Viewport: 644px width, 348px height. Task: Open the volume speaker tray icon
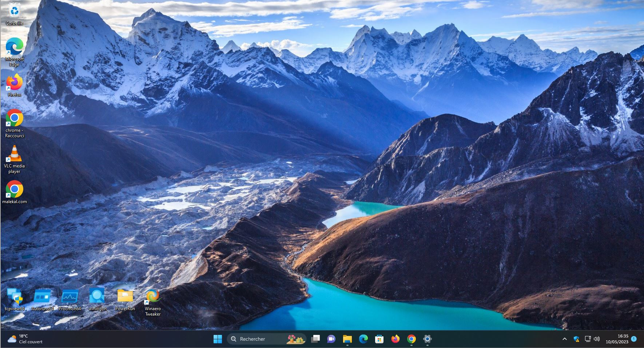tap(597, 339)
